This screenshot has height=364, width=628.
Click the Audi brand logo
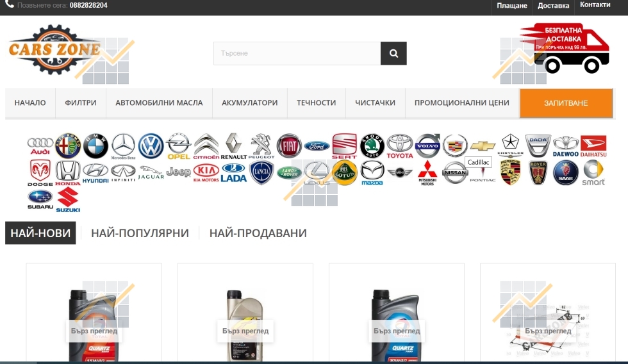pos(40,146)
